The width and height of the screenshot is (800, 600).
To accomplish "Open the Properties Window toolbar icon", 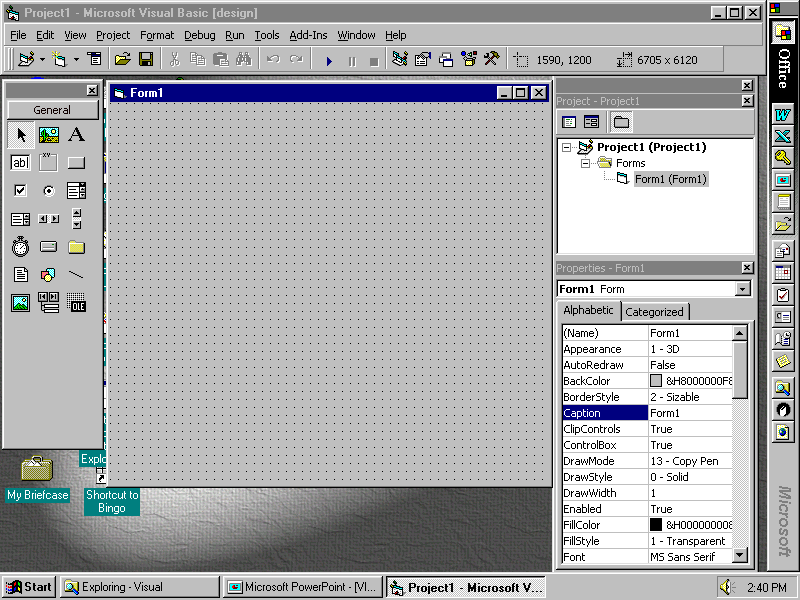I will [x=423, y=60].
